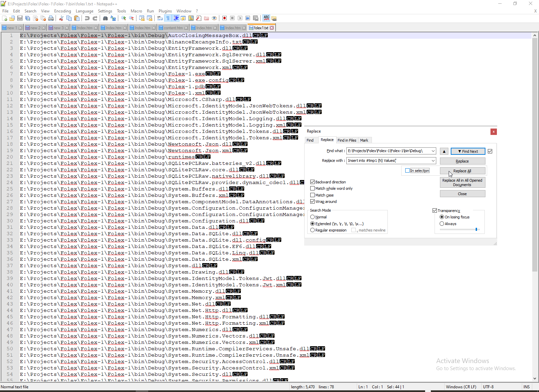Click the Save All toolbar icon
Viewport: 539px width, 392px height.
point(28,18)
